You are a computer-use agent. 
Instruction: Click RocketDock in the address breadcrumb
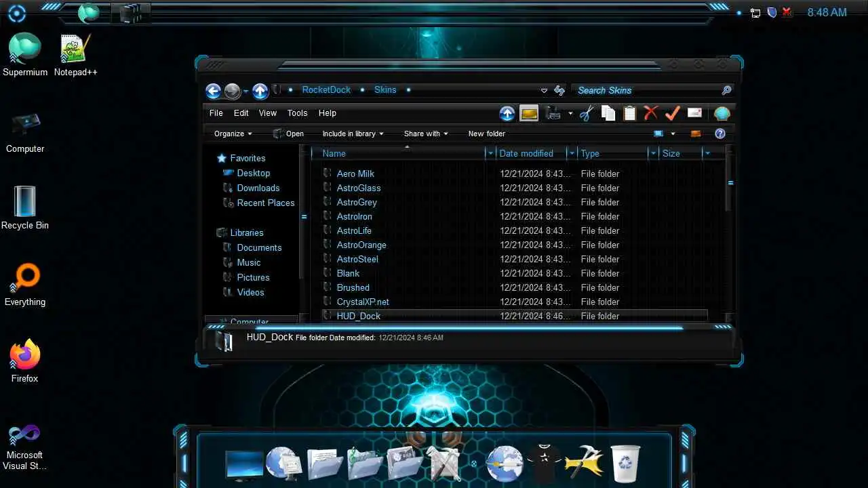click(326, 89)
